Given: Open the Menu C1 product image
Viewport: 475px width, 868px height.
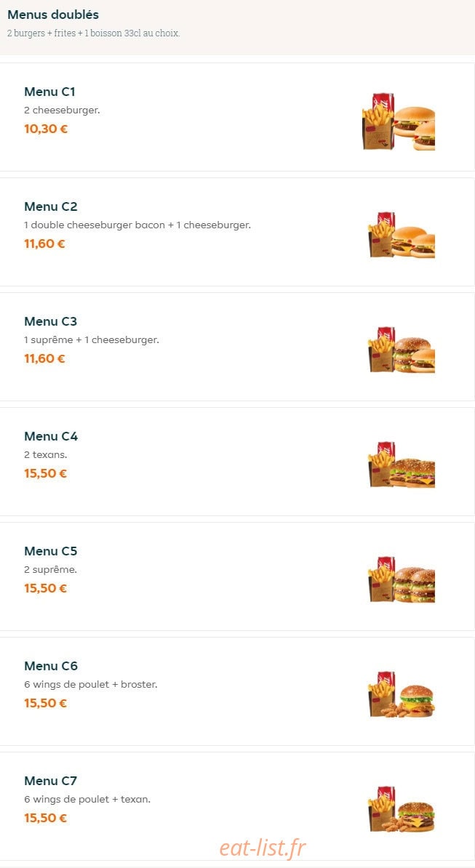Looking at the screenshot, I should pyautogui.click(x=399, y=122).
